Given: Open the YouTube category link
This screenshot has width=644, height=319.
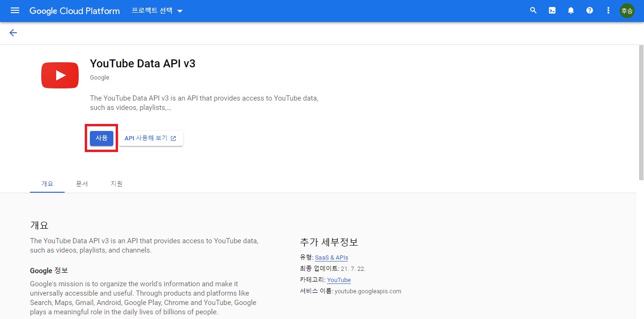Looking at the screenshot, I should point(339,280).
